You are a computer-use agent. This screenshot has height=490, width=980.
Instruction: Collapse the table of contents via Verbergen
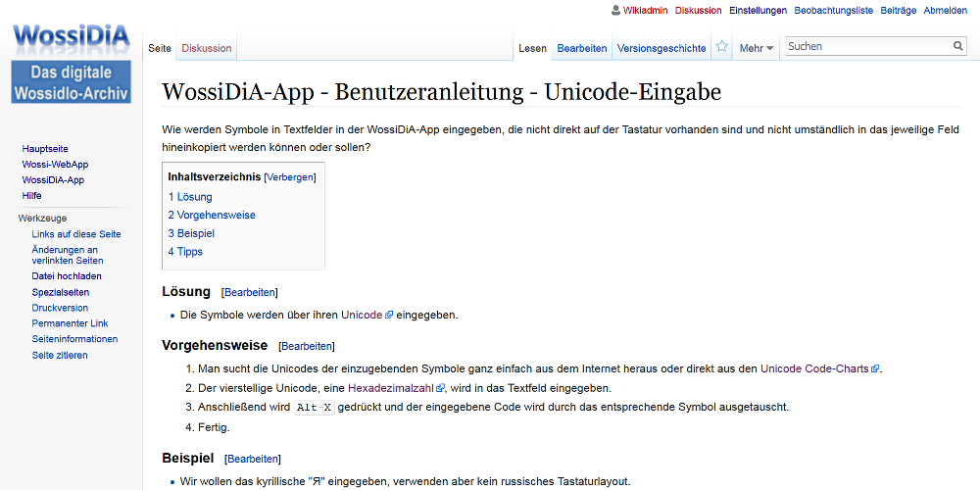290,177
